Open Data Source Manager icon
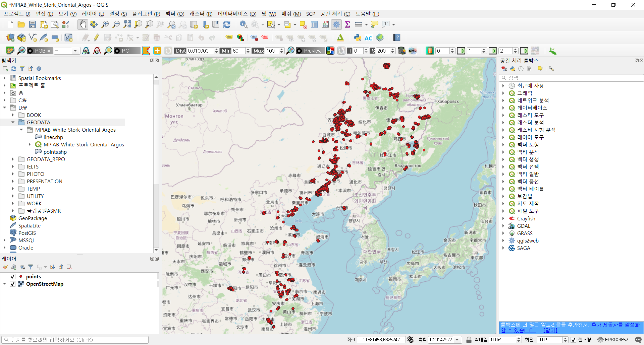The image size is (644, 345). click(x=10, y=38)
